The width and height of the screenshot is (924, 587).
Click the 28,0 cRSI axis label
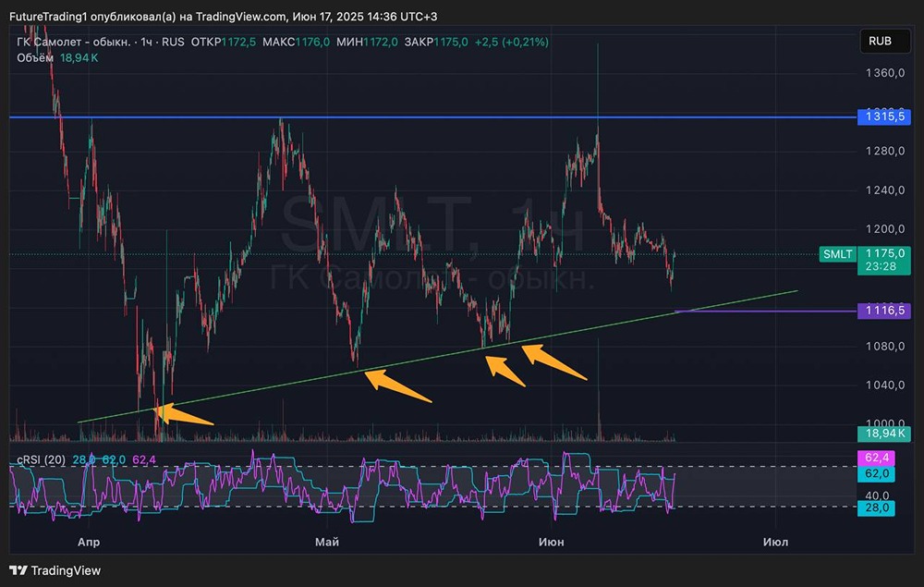(x=876, y=508)
